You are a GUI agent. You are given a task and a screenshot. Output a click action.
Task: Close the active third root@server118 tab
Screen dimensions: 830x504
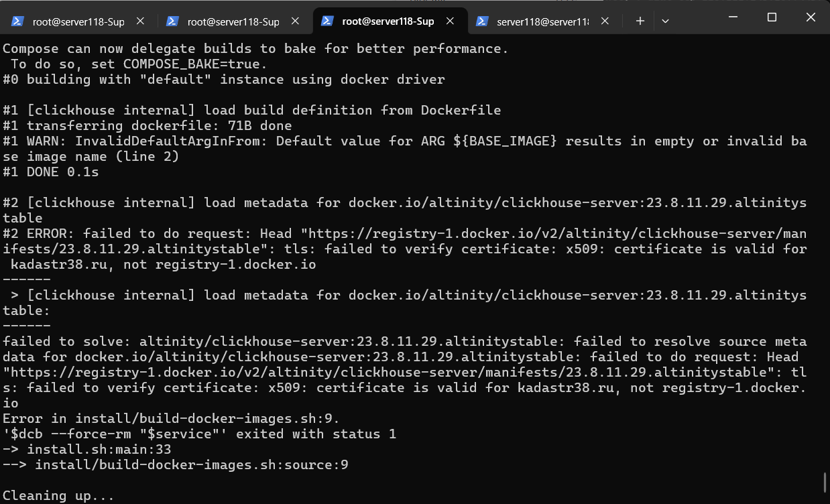451,21
